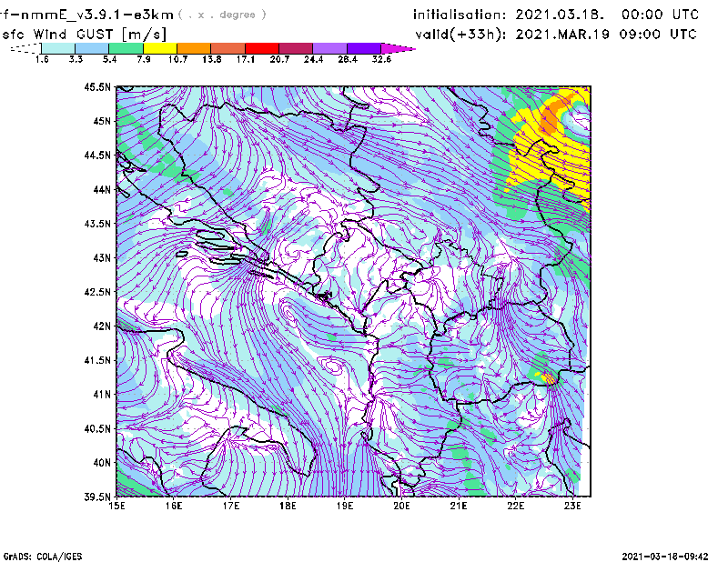Click the 40.5N latitude label
The image size is (728, 562).
[x=98, y=428]
